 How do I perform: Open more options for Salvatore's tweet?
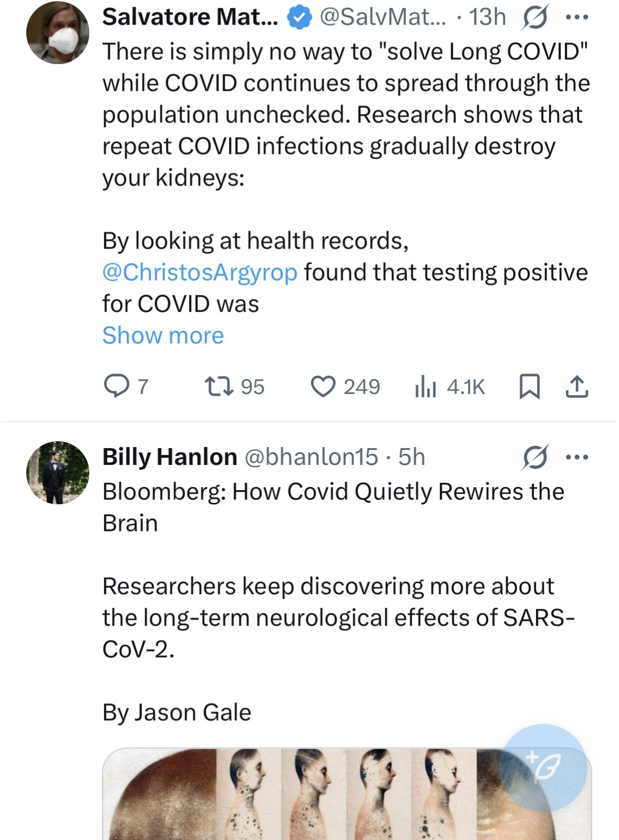(x=577, y=18)
